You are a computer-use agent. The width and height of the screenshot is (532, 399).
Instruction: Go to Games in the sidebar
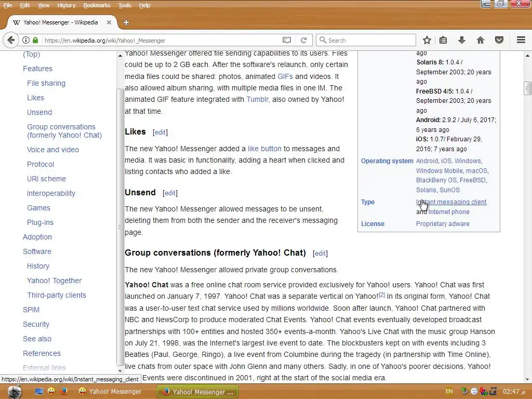coord(38,208)
